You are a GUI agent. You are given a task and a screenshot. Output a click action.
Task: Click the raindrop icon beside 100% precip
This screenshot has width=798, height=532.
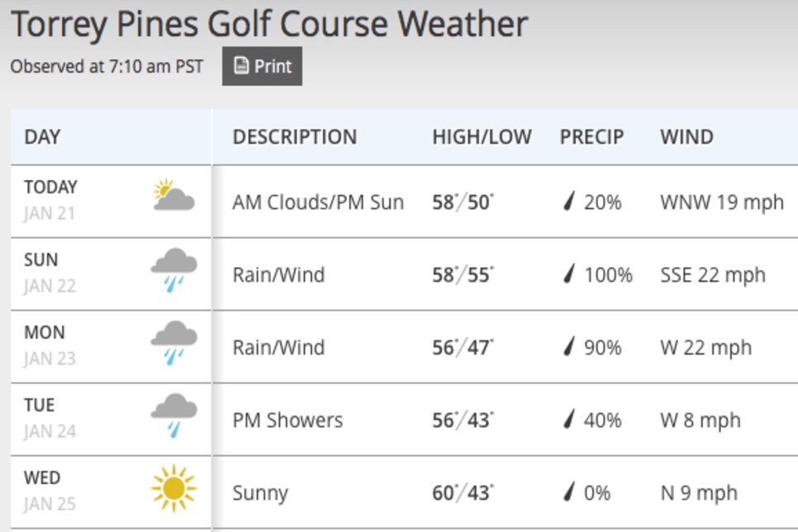[569, 274]
